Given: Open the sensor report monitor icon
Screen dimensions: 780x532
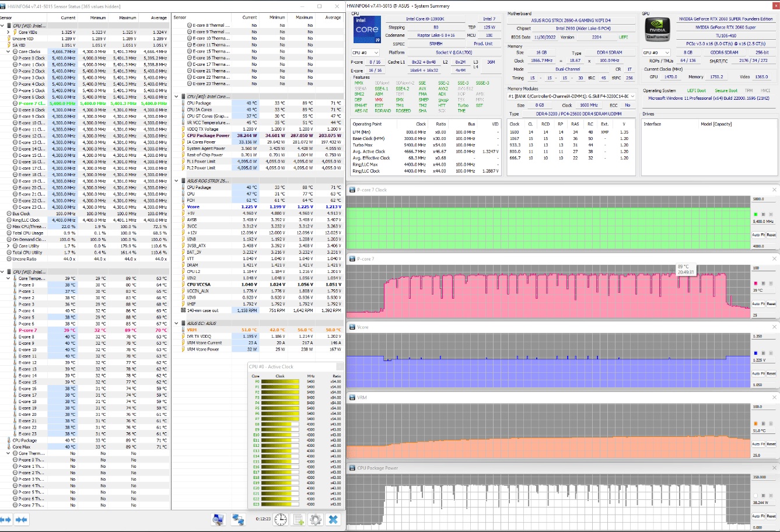Looking at the screenshot, I should coord(219,519).
